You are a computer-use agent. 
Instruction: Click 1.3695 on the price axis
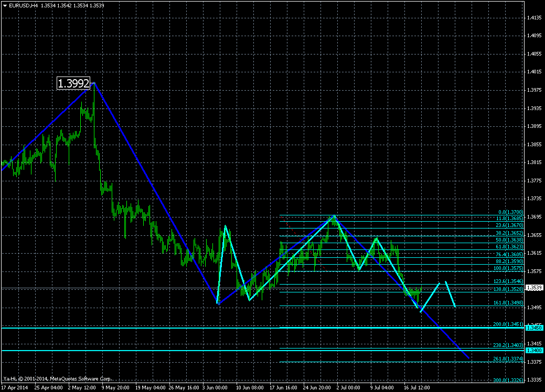(x=535, y=217)
